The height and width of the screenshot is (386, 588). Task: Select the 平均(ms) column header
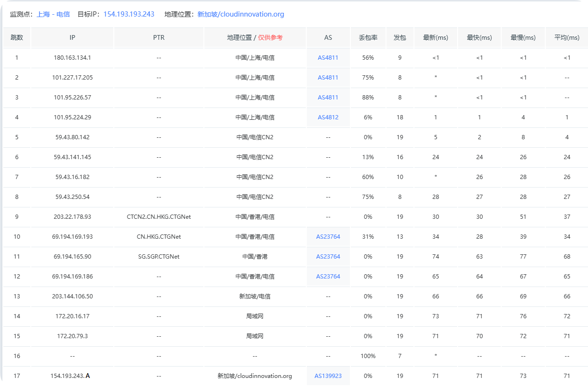567,38
